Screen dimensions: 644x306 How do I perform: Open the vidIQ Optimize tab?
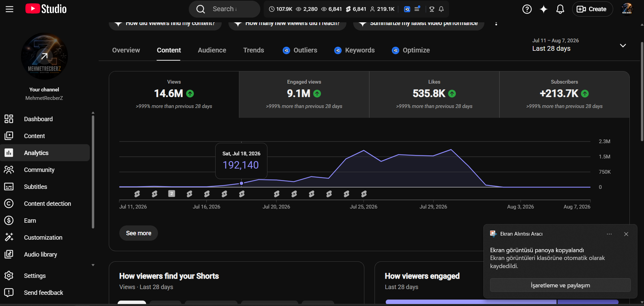click(411, 50)
